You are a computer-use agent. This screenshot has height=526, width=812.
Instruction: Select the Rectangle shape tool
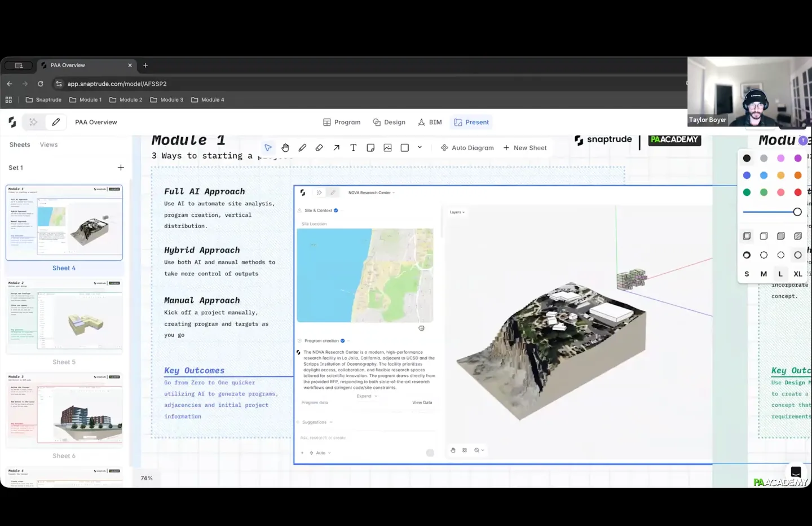tap(404, 148)
